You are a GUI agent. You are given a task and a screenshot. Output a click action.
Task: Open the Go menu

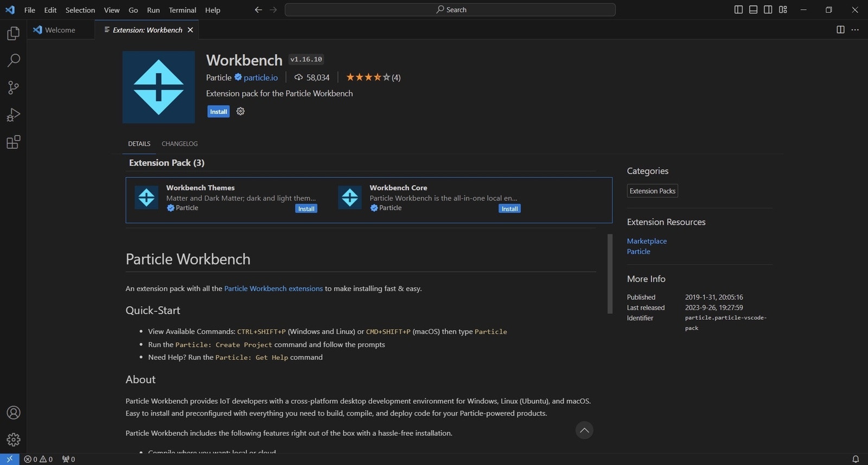tap(133, 10)
